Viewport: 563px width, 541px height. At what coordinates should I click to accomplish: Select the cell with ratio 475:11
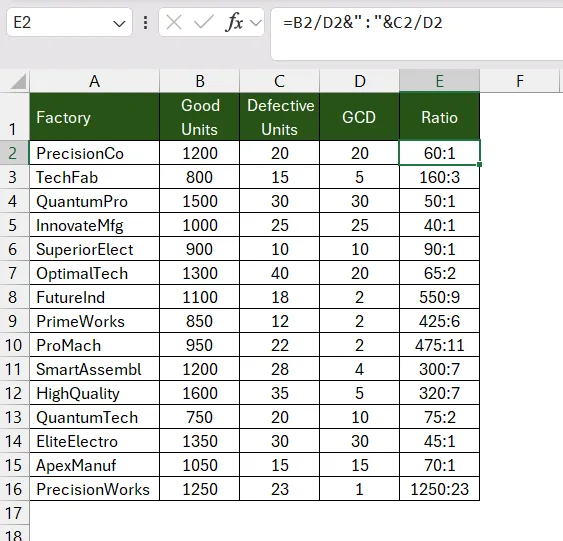coord(439,345)
